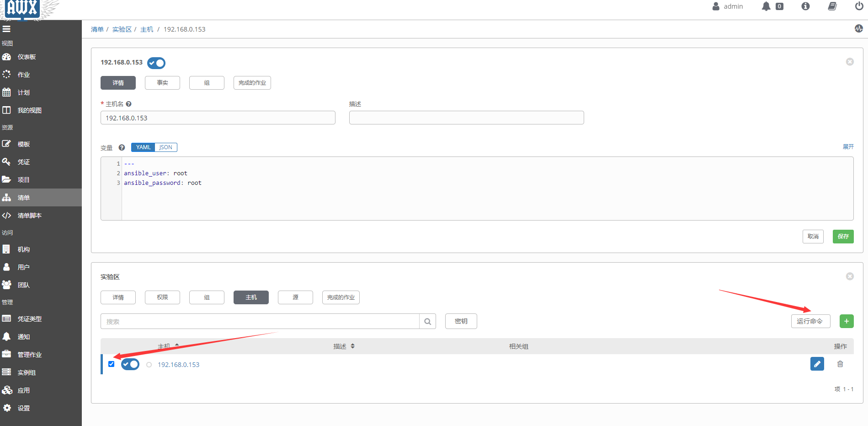Viewport: 868px width, 426px height.
Task: Switch to the 完成的作业 tab of the host
Action: (x=252, y=83)
